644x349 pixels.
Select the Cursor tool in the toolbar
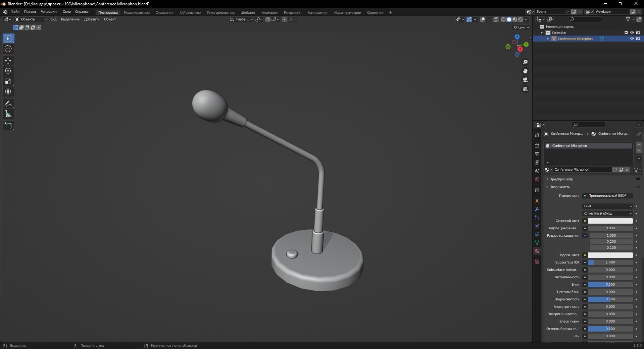[x=8, y=49]
